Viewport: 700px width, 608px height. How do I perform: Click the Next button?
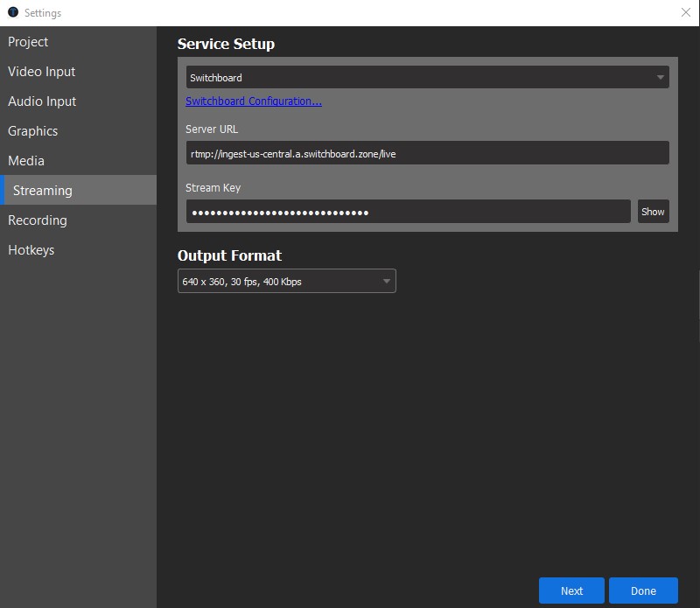571,591
